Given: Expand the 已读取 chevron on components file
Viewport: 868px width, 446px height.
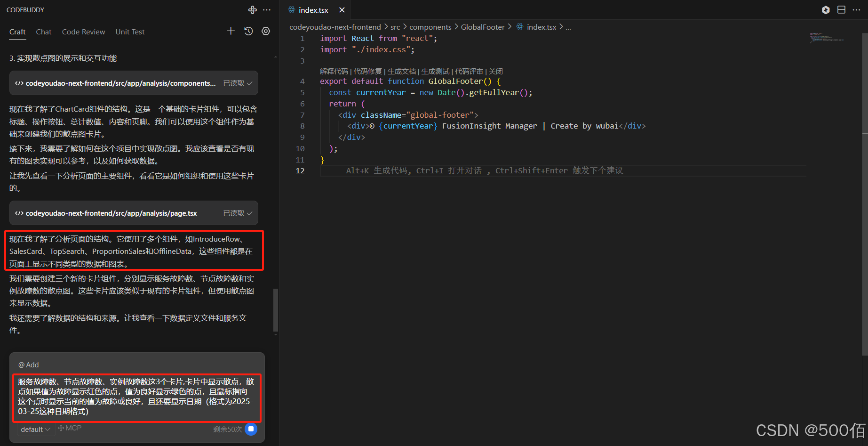Looking at the screenshot, I should [249, 83].
